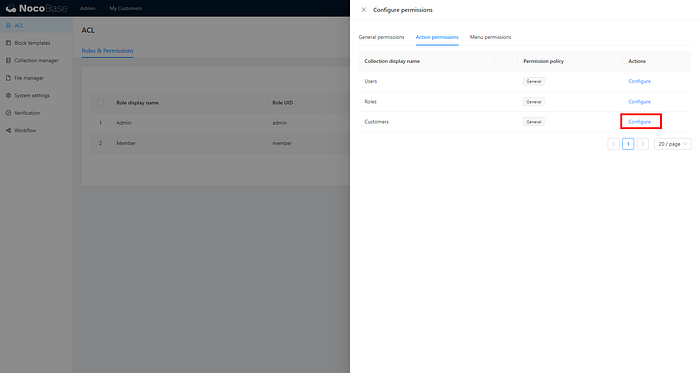
Task: Open the 20 / page size dropdown
Action: pyautogui.click(x=672, y=144)
